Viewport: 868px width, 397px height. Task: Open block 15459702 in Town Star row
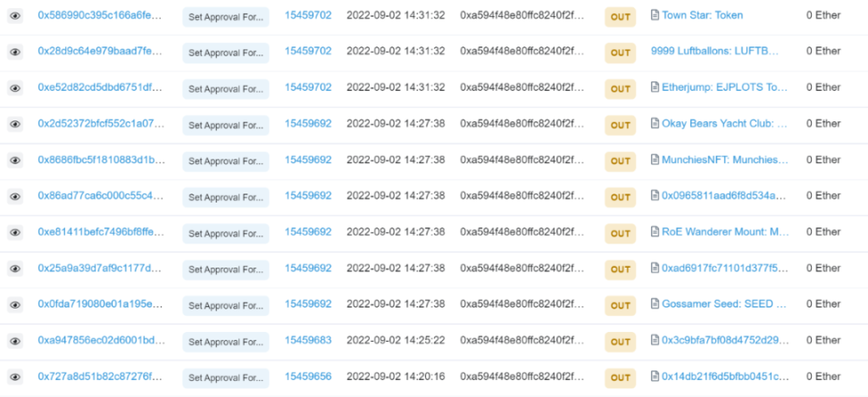tap(308, 15)
